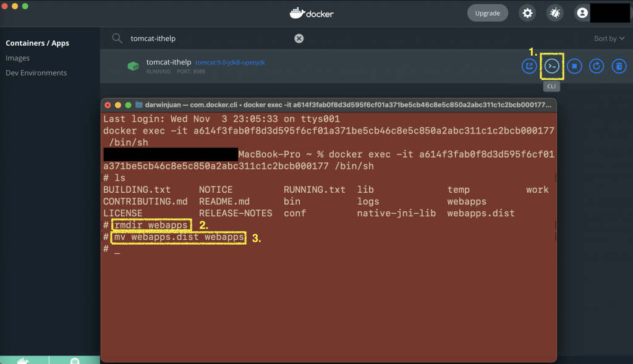Click README.md in terminal listing

[x=224, y=201]
